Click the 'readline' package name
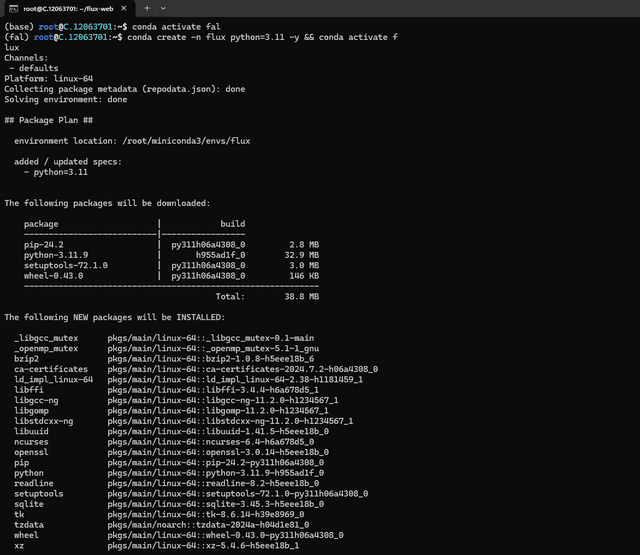The height and width of the screenshot is (555, 640). pos(33,483)
